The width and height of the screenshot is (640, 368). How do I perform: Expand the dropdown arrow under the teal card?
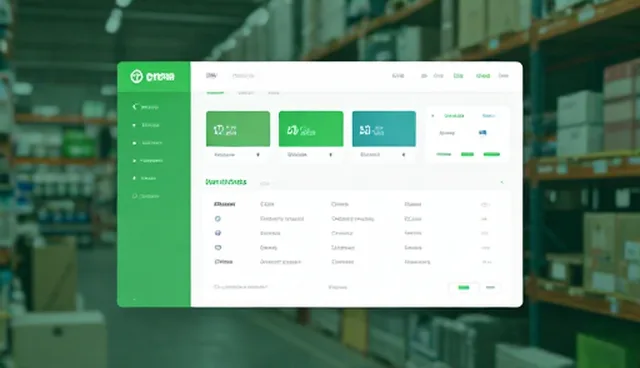click(404, 155)
